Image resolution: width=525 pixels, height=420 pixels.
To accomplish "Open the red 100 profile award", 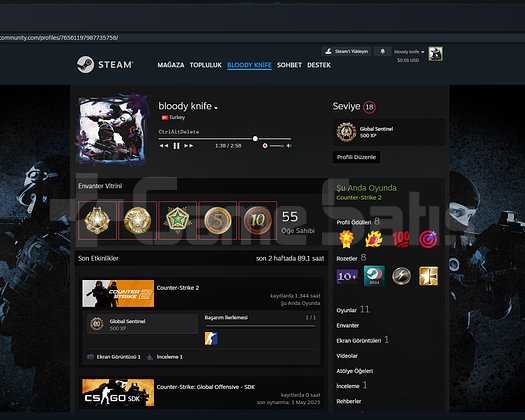I will coord(401,239).
